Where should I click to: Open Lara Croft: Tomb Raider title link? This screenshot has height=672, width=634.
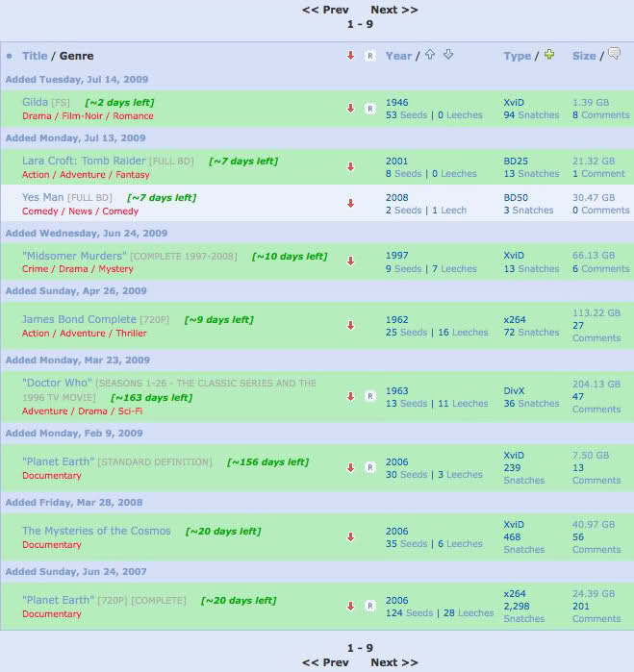pos(84,161)
